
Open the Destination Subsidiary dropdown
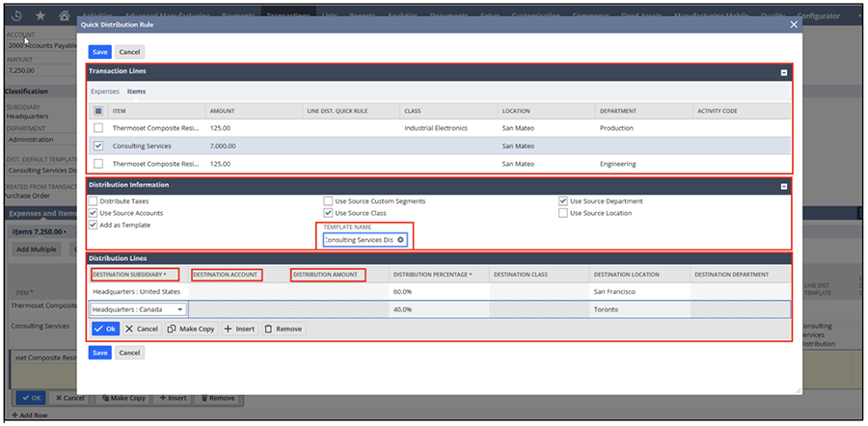point(179,309)
